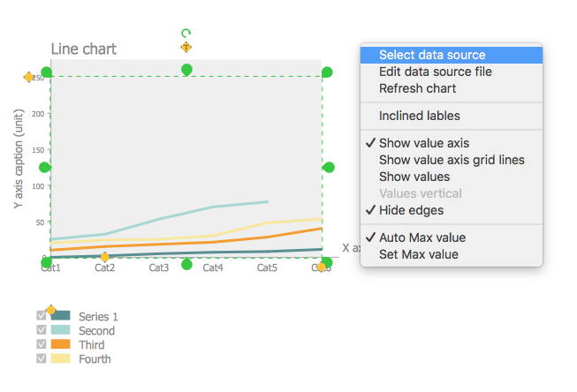Toggle the Series 1 legend checkbox
The image size is (577, 392).
(41, 316)
